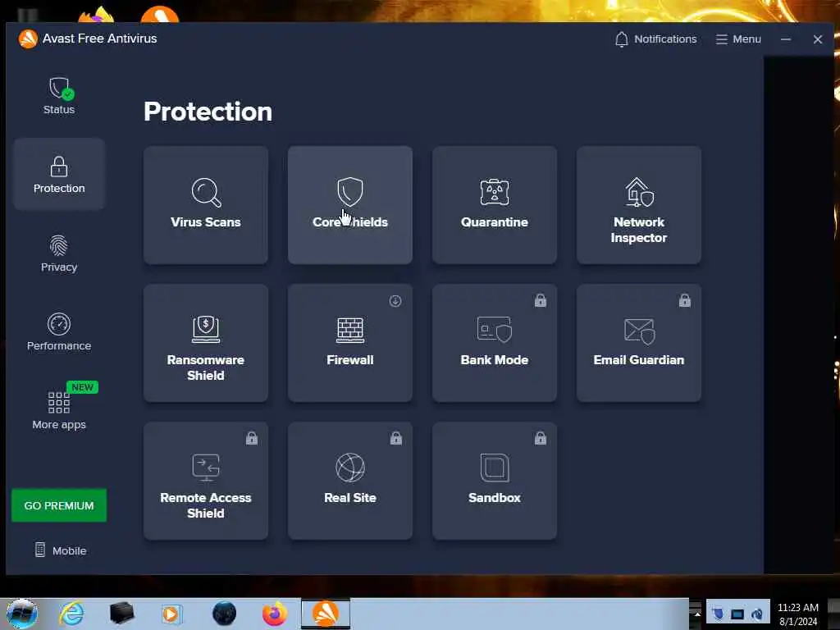Launch Internet Explorer from taskbar
The height and width of the screenshot is (630, 840).
coord(72,614)
